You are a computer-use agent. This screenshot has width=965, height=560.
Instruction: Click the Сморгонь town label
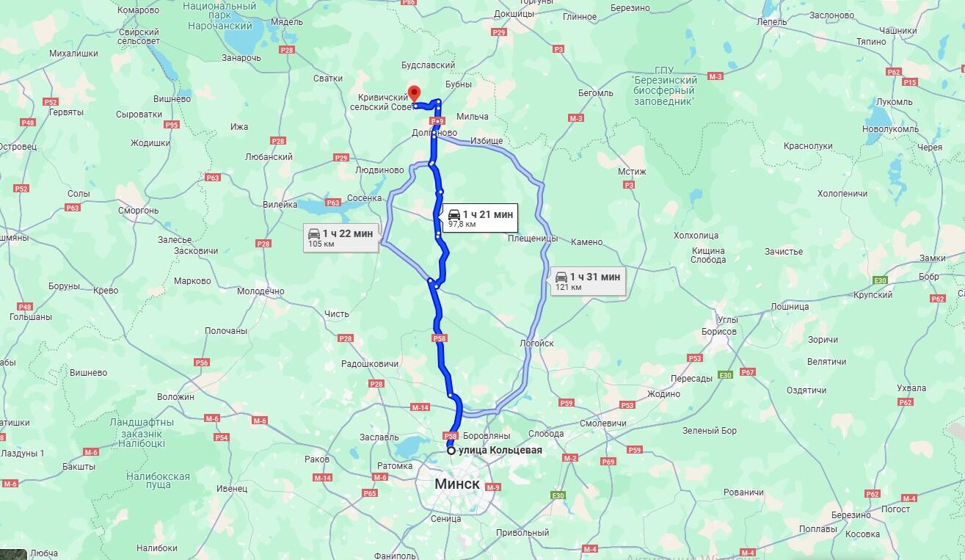tap(137, 211)
